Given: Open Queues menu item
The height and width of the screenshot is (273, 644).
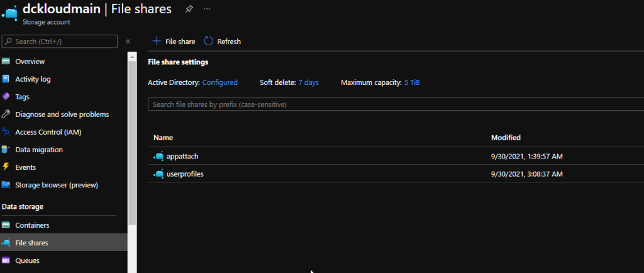Looking at the screenshot, I should click(27, 260).
